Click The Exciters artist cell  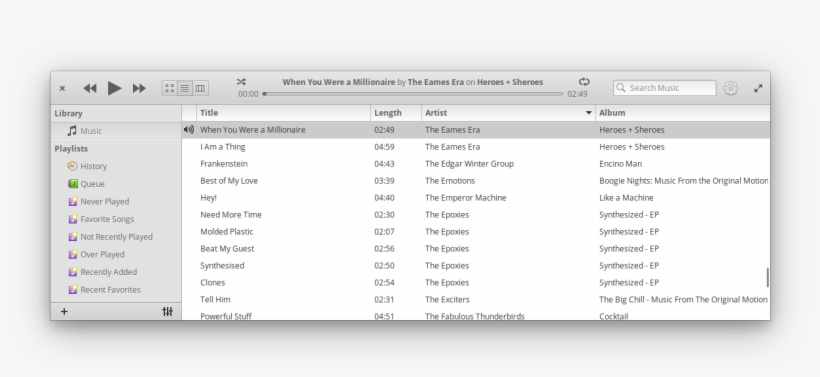tap(447, 300)
